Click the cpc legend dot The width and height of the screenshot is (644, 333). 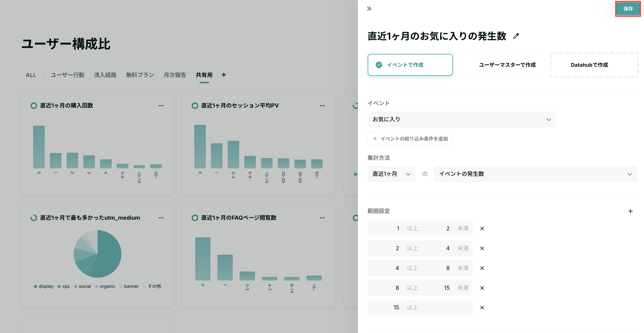pos(59,286)
